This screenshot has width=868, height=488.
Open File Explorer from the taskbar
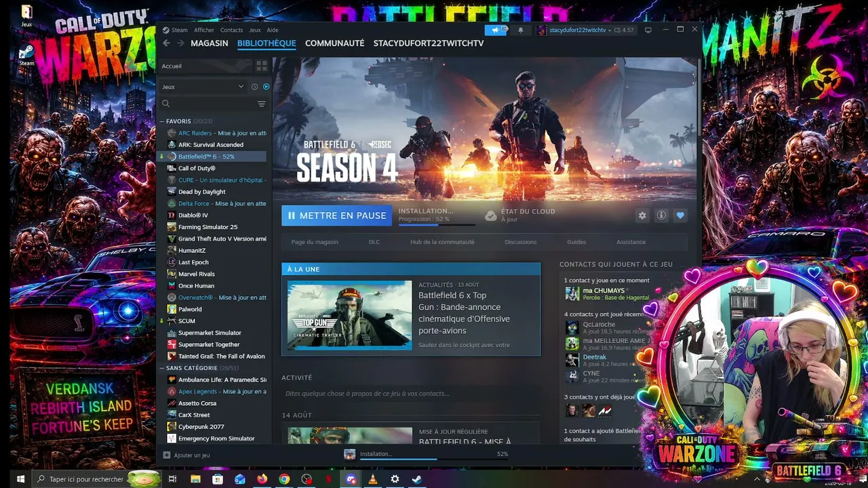coord(195,479)
